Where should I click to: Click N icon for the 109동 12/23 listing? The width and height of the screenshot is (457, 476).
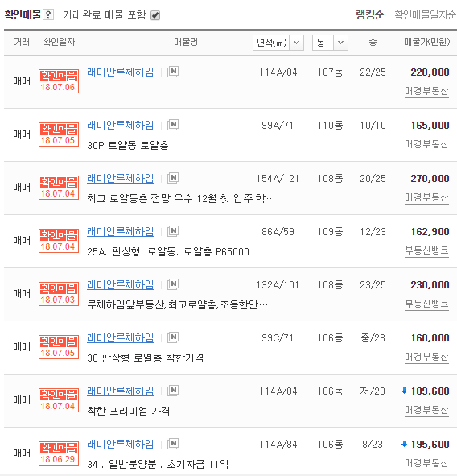point(173,231)
